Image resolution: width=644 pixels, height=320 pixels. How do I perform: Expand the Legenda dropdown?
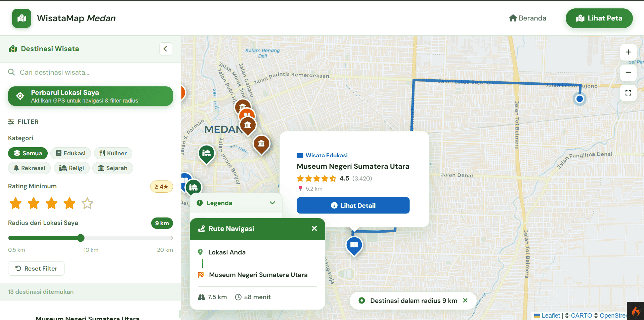point(236,203)
